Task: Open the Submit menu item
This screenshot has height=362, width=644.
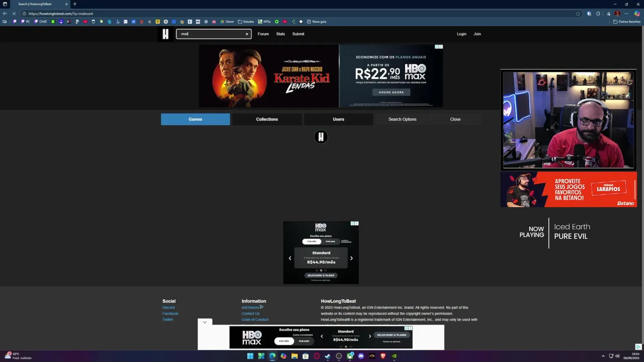Action: (298, 34)
